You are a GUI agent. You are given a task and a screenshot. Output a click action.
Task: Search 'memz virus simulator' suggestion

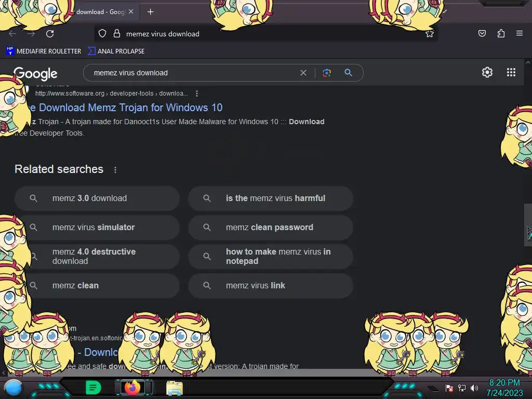click(x=97, y=228)
